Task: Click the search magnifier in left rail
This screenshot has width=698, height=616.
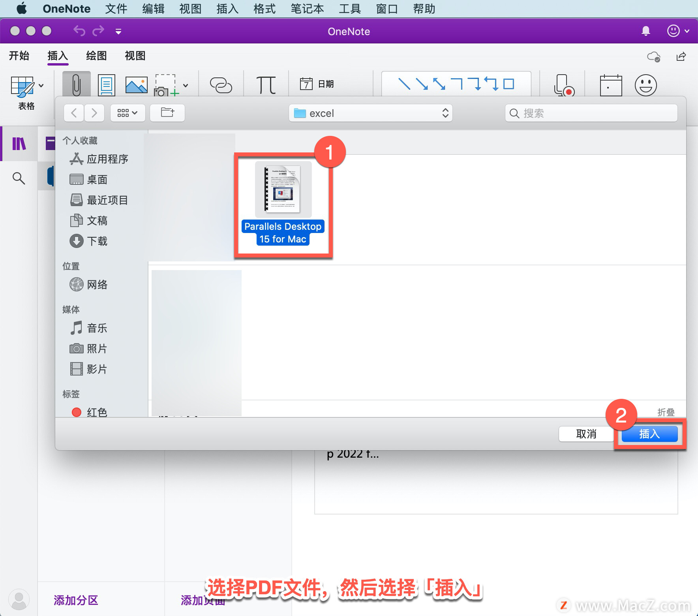Action: (x=19, y=178)
